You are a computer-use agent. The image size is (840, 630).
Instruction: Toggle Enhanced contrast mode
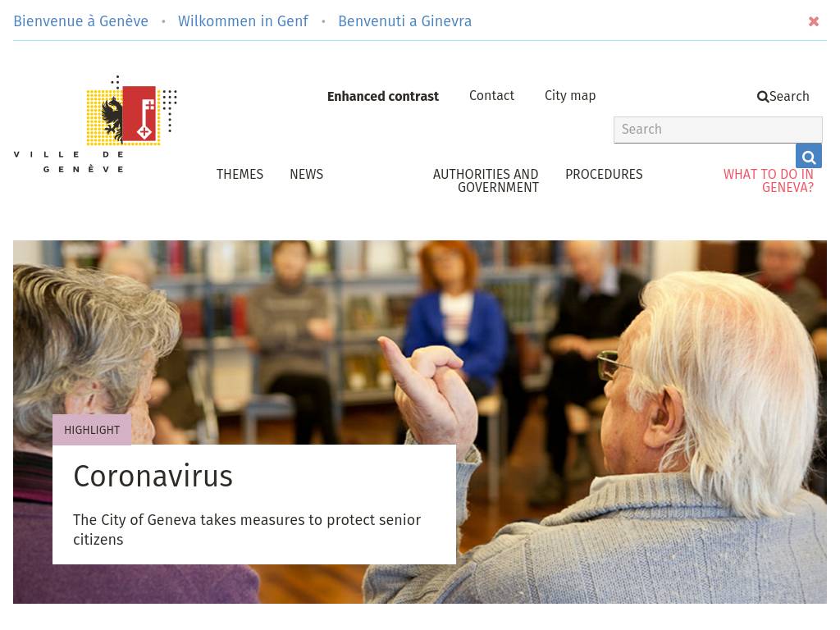pyautogui.click(x=382, y=97)
